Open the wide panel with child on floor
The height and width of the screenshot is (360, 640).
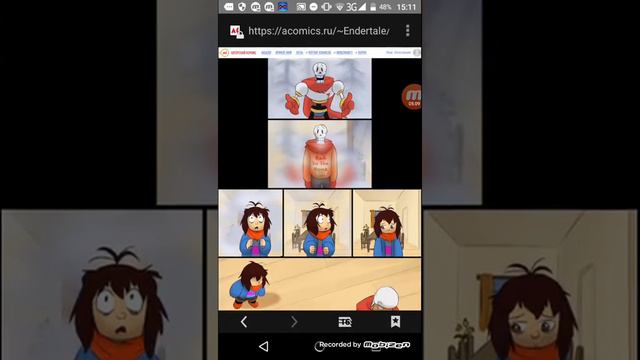pyautogui.click(x=320, y=284)
